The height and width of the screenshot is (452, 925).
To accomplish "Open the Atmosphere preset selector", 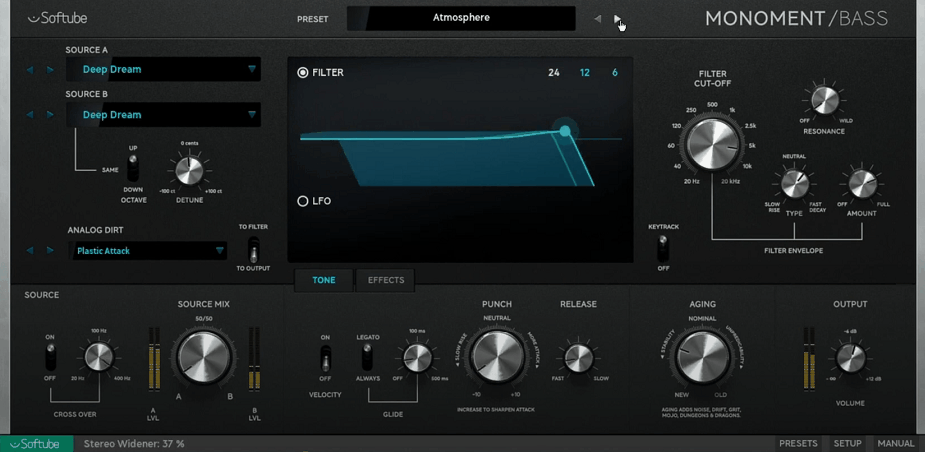I will click(x=461, y=18).
